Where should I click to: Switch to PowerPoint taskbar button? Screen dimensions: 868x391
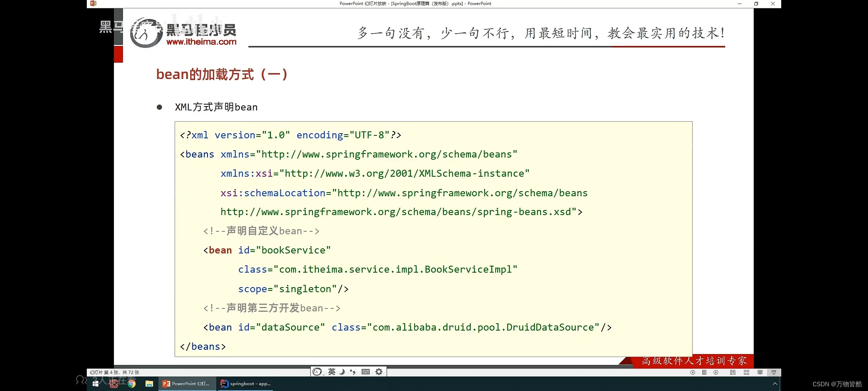click(187, 383)
